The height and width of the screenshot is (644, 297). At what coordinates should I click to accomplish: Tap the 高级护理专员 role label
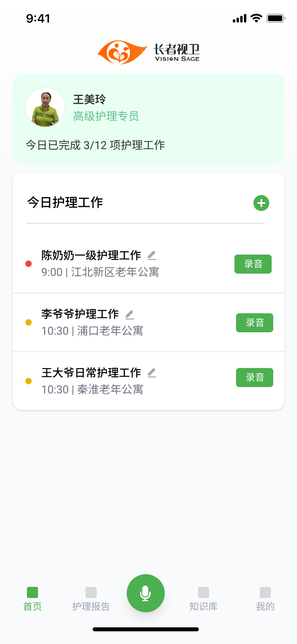[x=106, y=116]
